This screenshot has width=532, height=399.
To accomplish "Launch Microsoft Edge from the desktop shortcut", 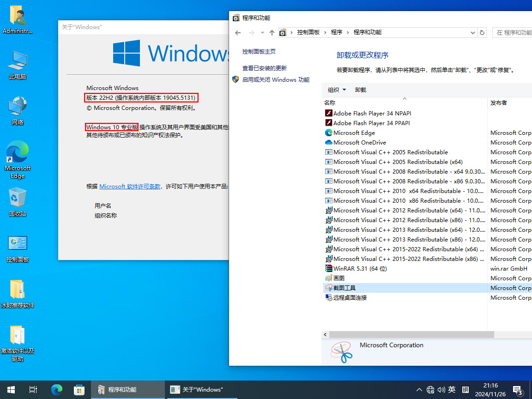I will coord(18,160).
